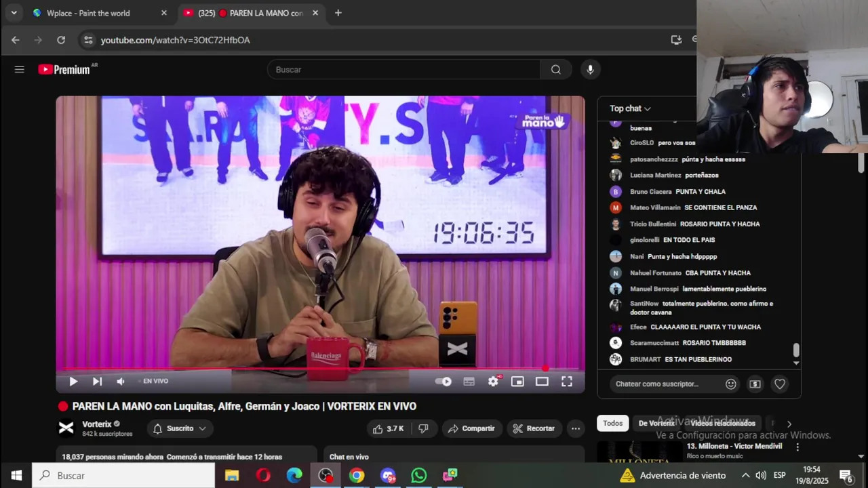This screenshot has width=868, height=488.
Task: Jump to live with EN VIVO
Action: point(155,381)
